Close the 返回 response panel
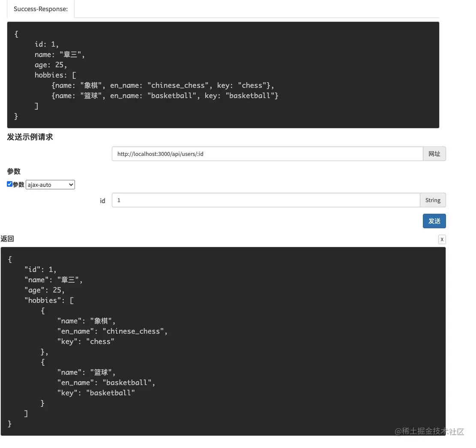This screenshot has height=448, width=476. point(442,239)
